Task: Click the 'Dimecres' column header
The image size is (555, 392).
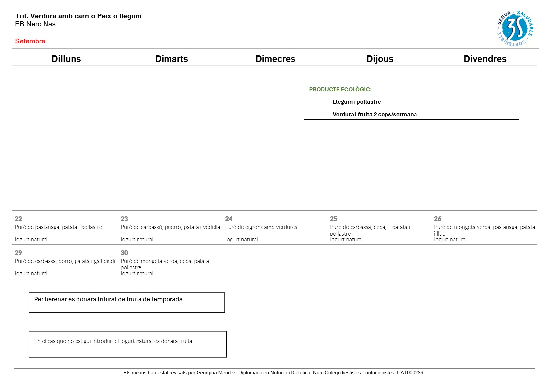Action: 275,59
